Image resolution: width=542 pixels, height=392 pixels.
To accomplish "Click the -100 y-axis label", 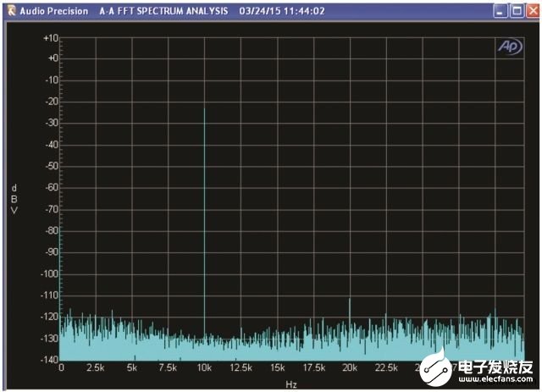I will (50, 274).
